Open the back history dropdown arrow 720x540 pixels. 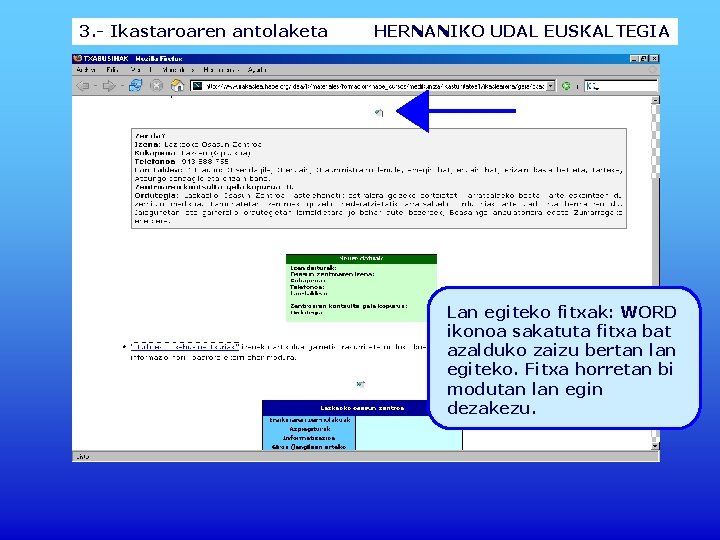(x=95, y=86)
